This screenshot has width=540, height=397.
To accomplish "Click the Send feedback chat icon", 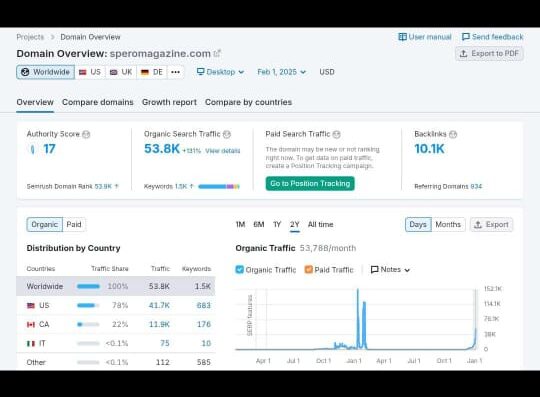I will pos(466,37).
